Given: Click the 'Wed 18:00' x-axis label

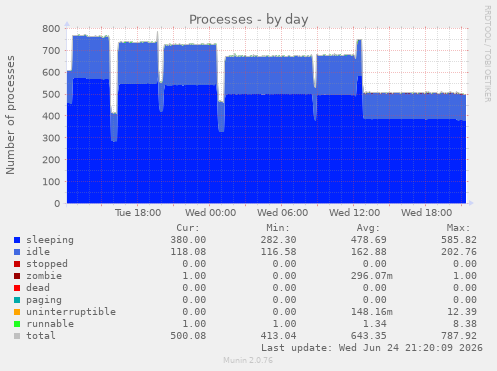Looking at the screenshot, I should [x=426, y=213].
